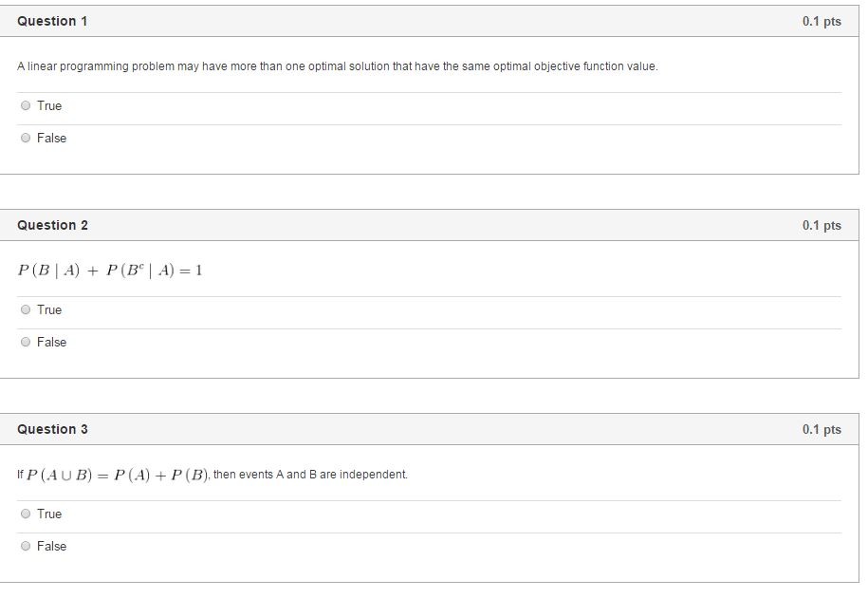The image size is (868, 598).
Task: Click the "True" label under Question 1
Action: pos(49,106)
